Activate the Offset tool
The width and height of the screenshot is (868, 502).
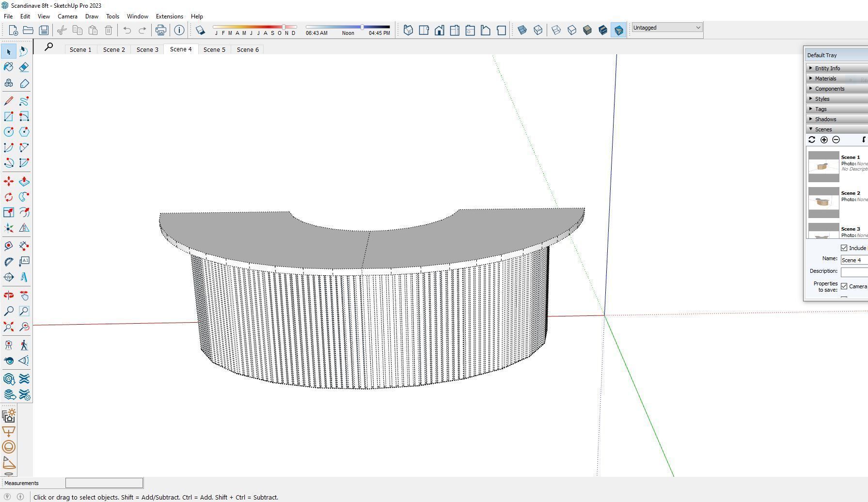pyautogui.click(x=24, y=212)
